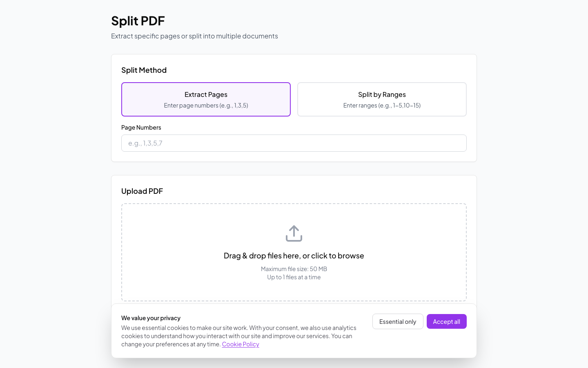The height and width of the screenshot is (368, 588).
Task: Click the 'We value your privacy' banner title
Action: (x=151, y=318)
